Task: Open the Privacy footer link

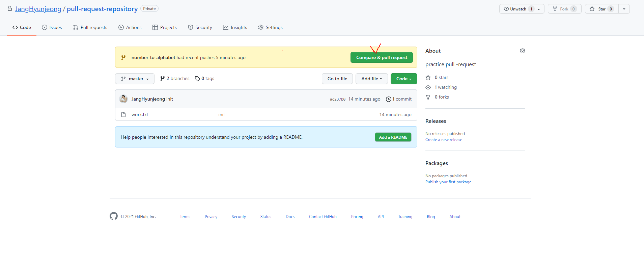Action: [211, 217]
